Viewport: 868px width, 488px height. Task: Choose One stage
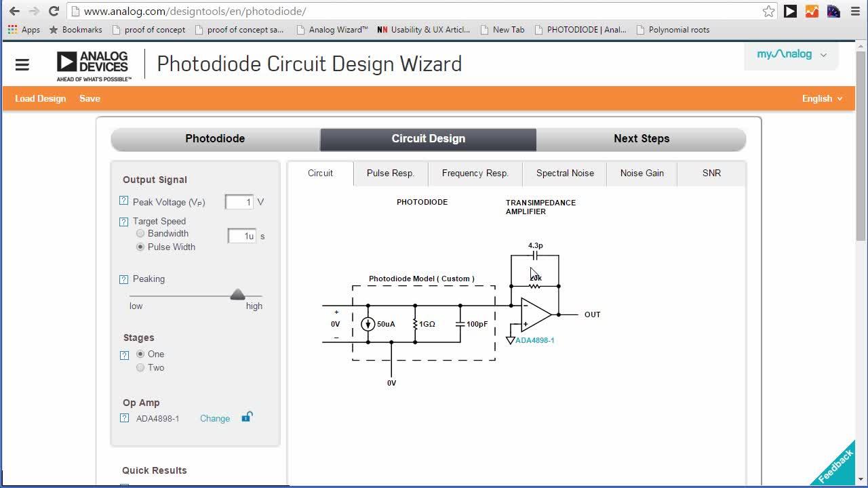point(140,354)
